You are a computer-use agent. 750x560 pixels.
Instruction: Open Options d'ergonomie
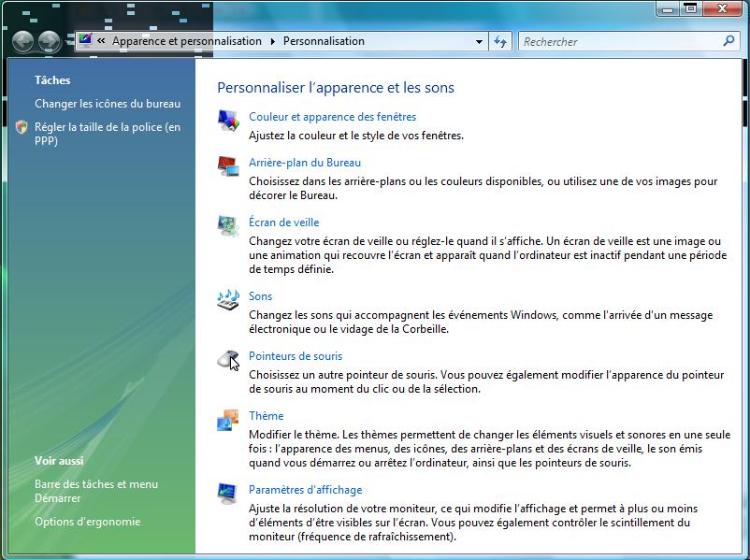88,522
